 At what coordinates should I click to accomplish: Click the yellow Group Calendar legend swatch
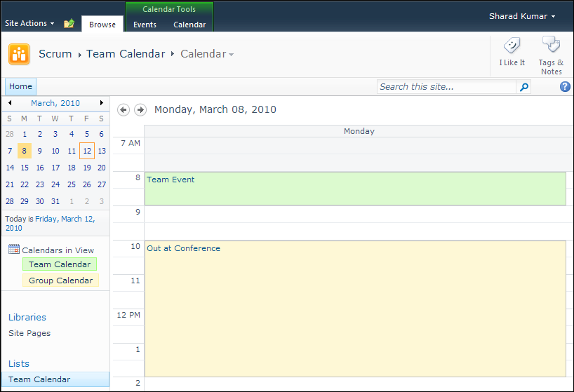coord(61,280)
